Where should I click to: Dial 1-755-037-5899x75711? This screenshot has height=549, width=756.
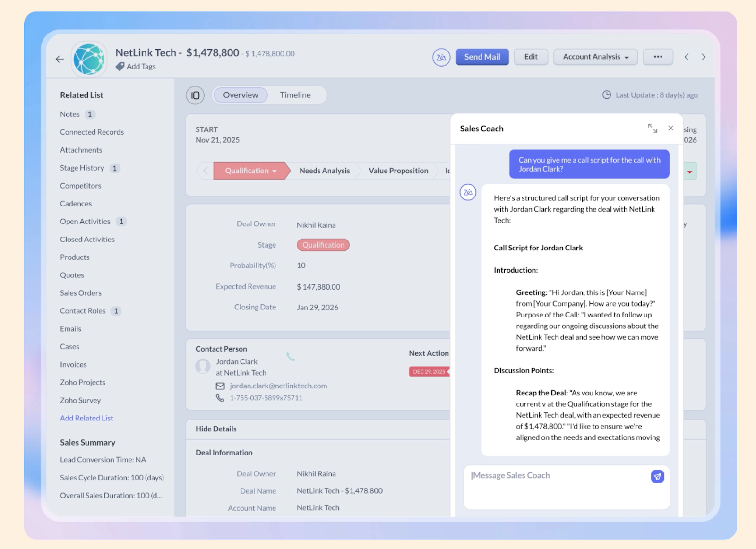pyautogui.click(x=266, y=398)
